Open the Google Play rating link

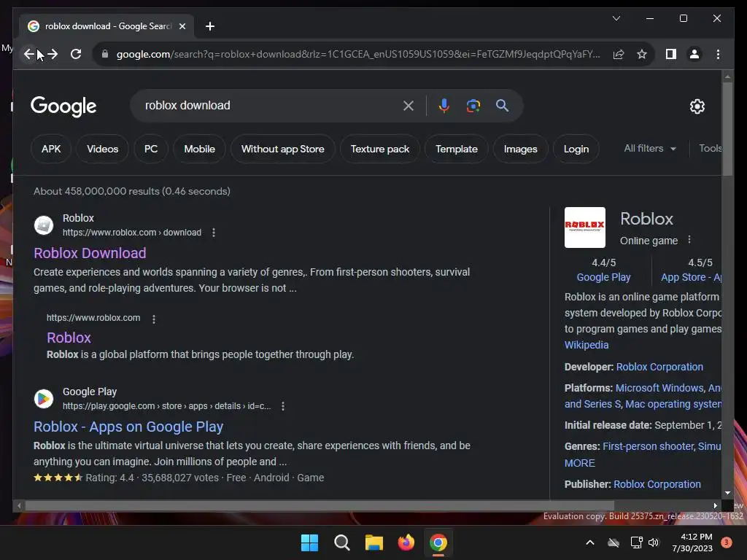603,277
